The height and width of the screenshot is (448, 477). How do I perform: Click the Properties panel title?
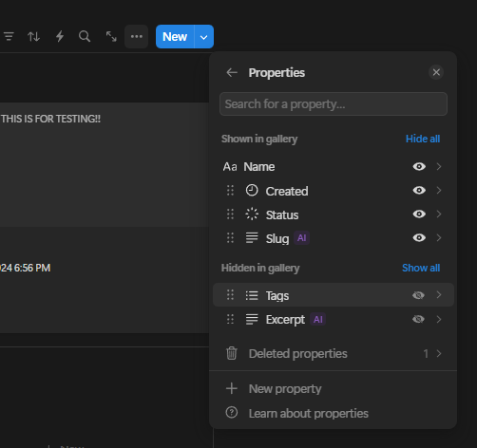click(x=277, y=73)
